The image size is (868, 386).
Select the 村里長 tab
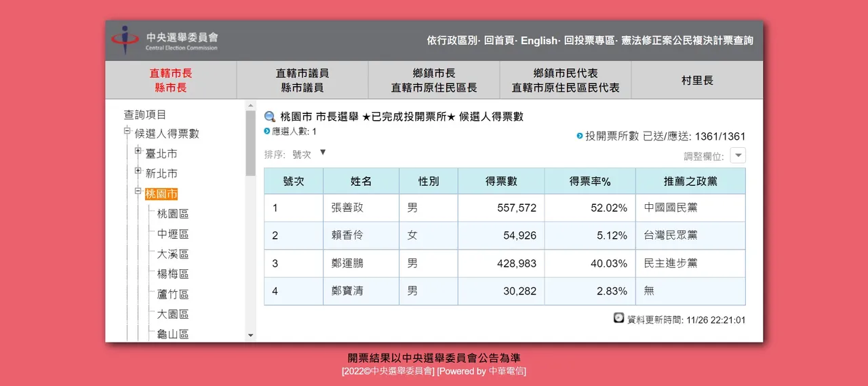click(697, 80)
